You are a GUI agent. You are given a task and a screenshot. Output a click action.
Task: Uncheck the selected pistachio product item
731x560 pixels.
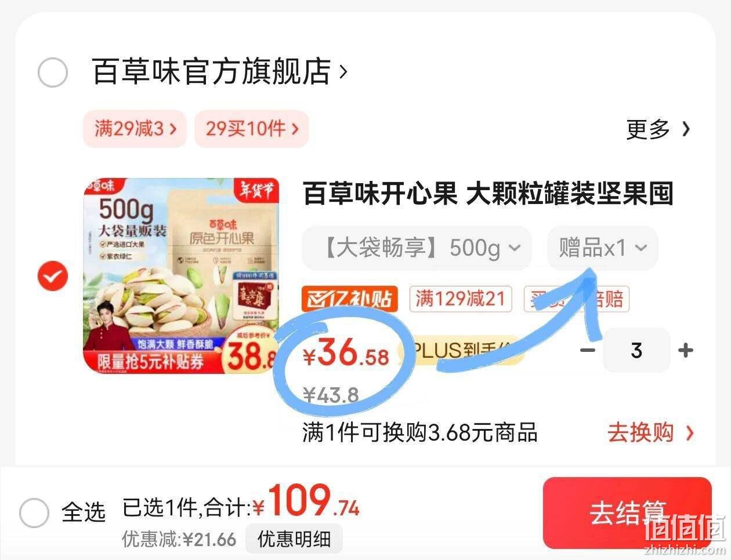[x=53, y=277]
